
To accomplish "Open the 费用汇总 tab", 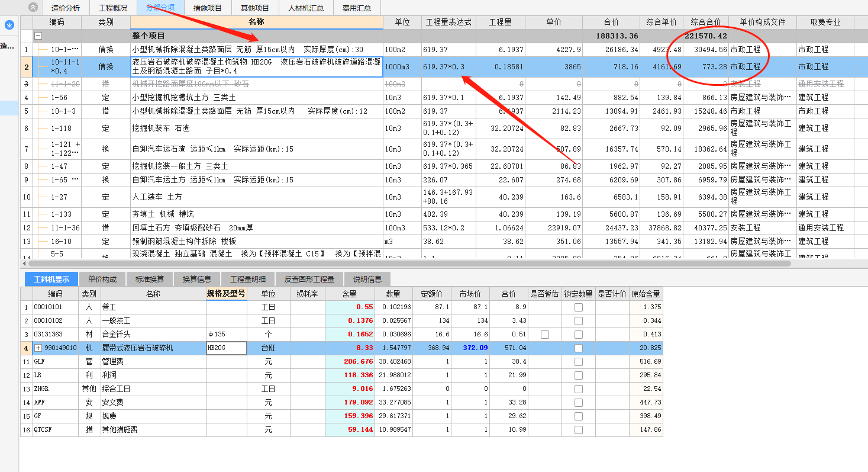I will point(357,8).
